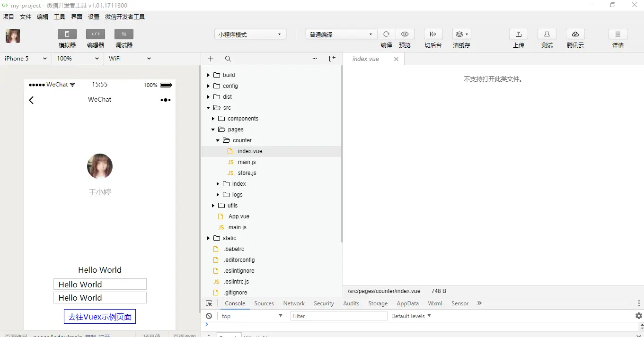Click the 去往Vuex示例页面 button
644x337 pixels.
100,317
